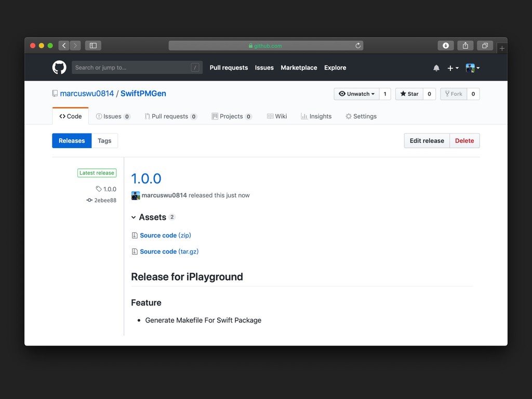The width and height of the screenshot is (532, 399).
Task: Reload the page with the refresh icon
Action: pyautogui.click(x=357, y=46)
